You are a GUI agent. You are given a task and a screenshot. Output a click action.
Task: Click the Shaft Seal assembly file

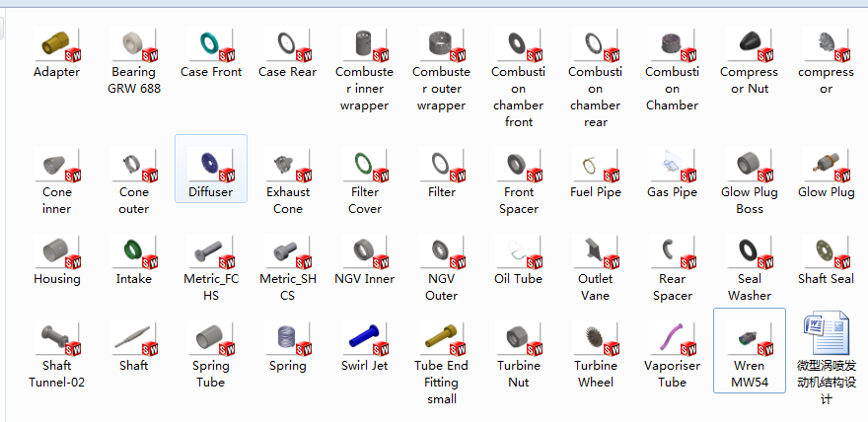[x=826, y=252]
